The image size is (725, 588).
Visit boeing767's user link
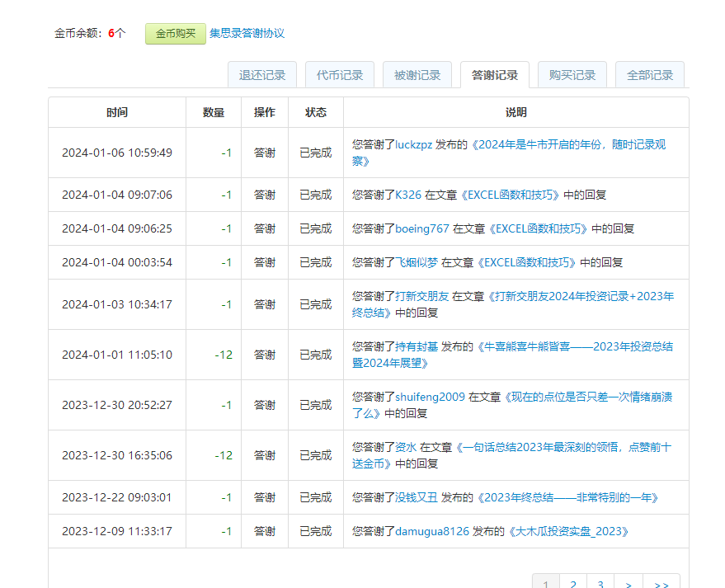click(x=422, y=229)
